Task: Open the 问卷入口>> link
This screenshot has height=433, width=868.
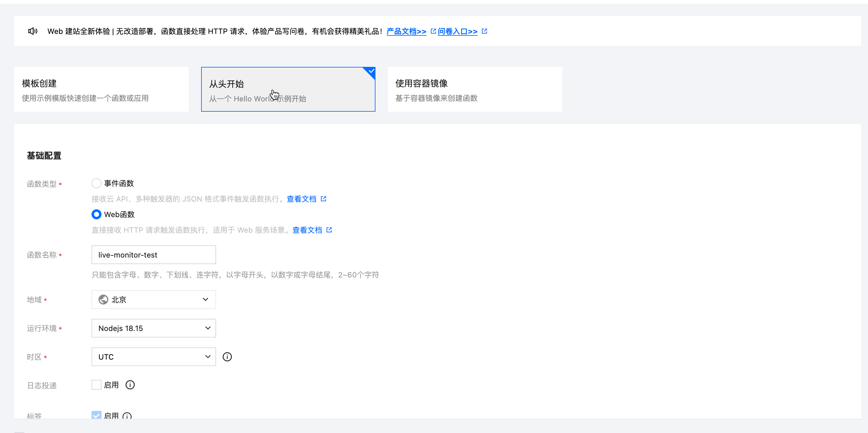Action: pyautogui.click(x=458, y=31)
